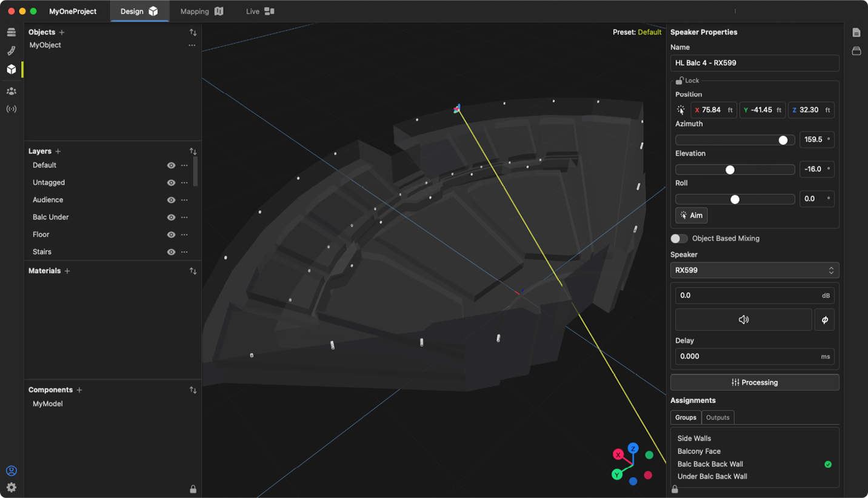Screen dimensions: 868x498
Task: Open the document icon on right sidebar
Action: coord(856,33)
